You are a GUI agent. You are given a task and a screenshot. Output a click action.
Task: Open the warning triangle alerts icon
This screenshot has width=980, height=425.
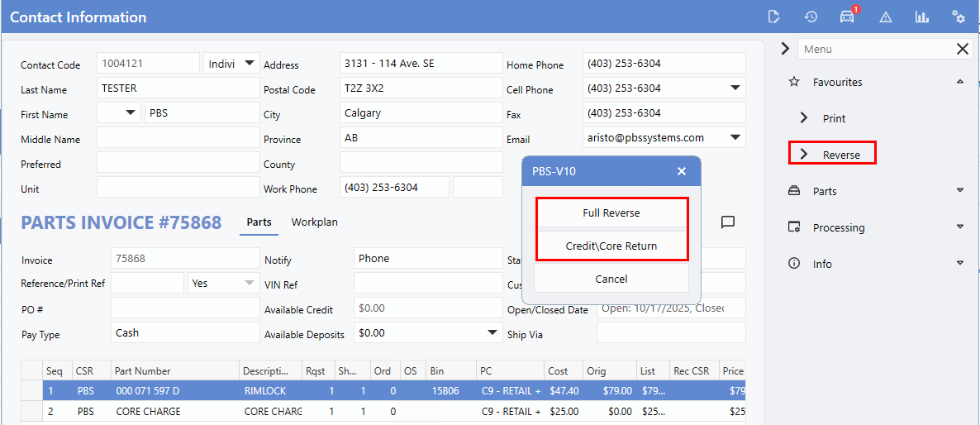coord(886,17)
